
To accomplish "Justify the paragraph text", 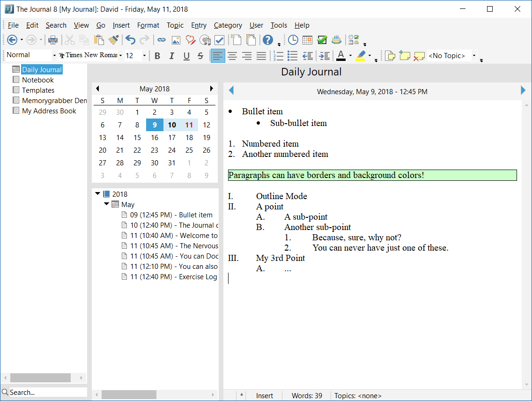I will coord(261,56).
